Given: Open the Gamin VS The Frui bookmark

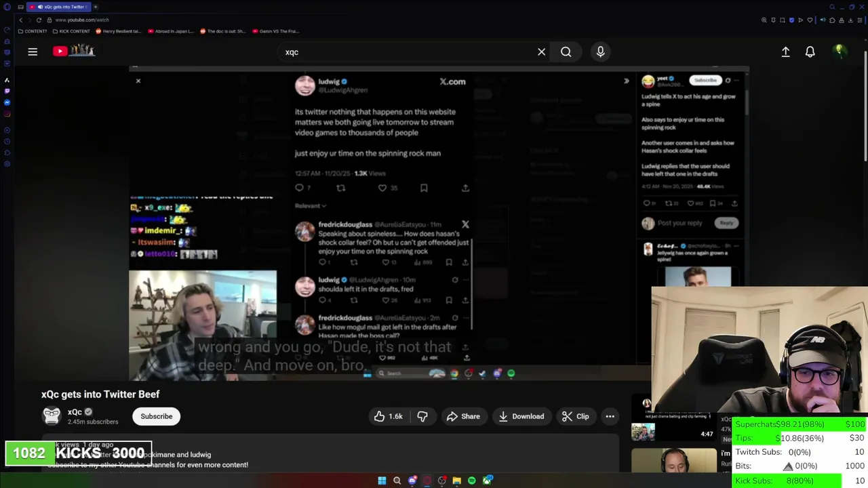Looking at the screenshot, I should coord(275,31).
